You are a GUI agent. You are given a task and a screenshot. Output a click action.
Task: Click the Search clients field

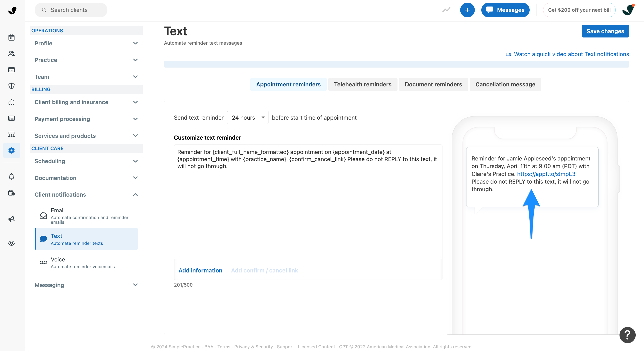[71, 10]
